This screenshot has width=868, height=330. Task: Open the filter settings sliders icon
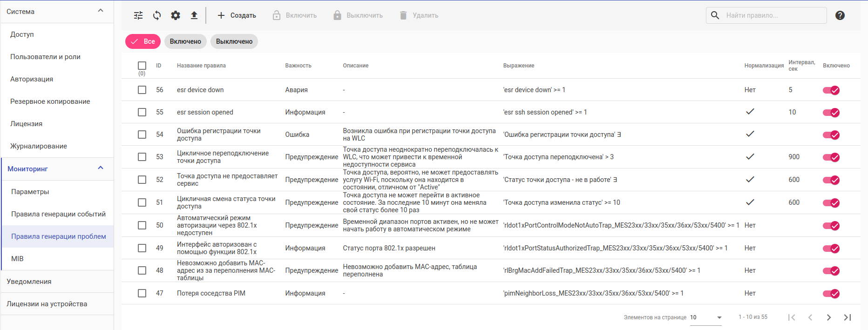pyautogui.click(x=138, y=15)
